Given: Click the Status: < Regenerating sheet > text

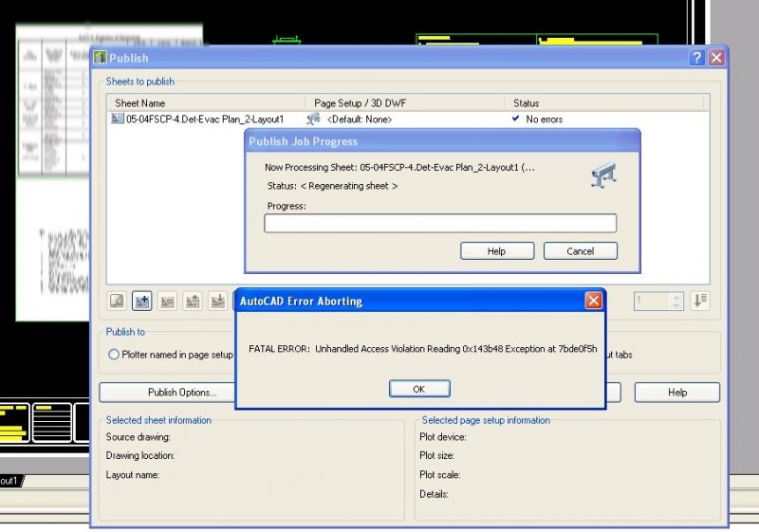Looking at the screenshot, I should point(332,186).
